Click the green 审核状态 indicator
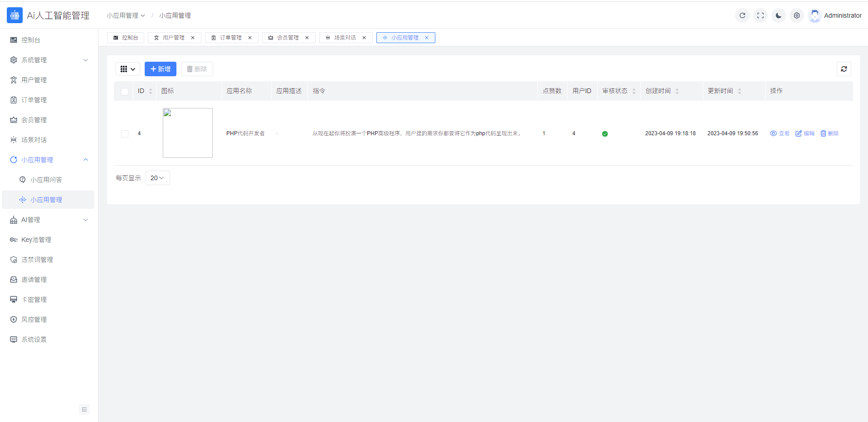 (x=605, y=133)
